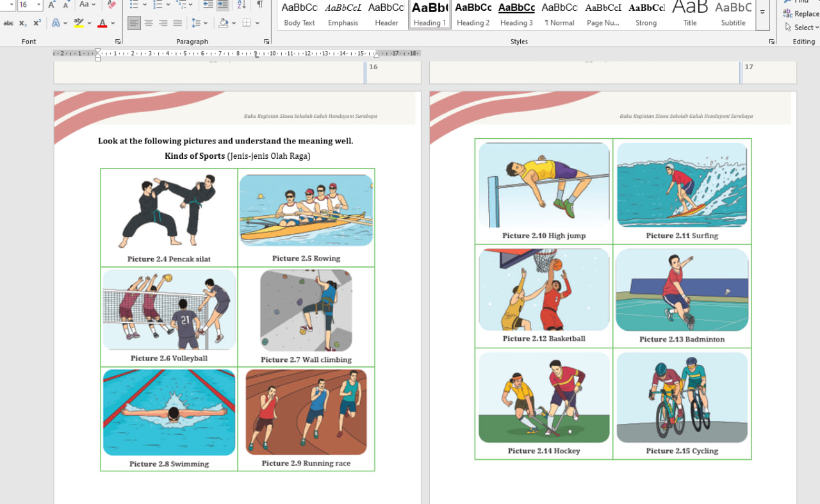820x504 pixels.
Task: Open Select dropdown in Editing group
Action: pos(801,28)
